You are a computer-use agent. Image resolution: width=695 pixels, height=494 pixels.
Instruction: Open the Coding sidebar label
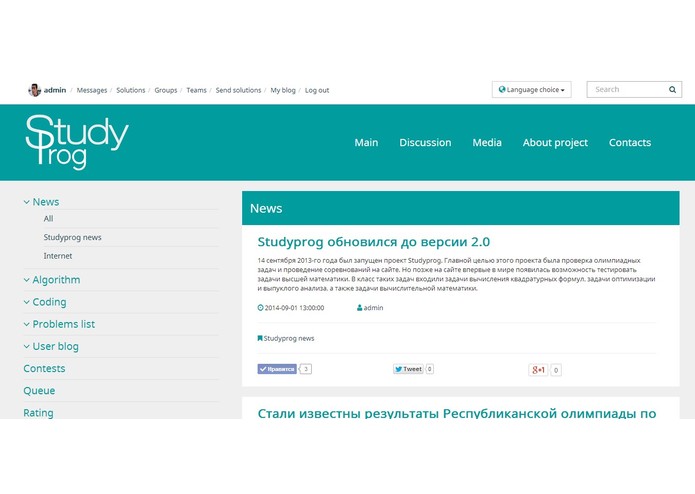[x=49, y=302]
